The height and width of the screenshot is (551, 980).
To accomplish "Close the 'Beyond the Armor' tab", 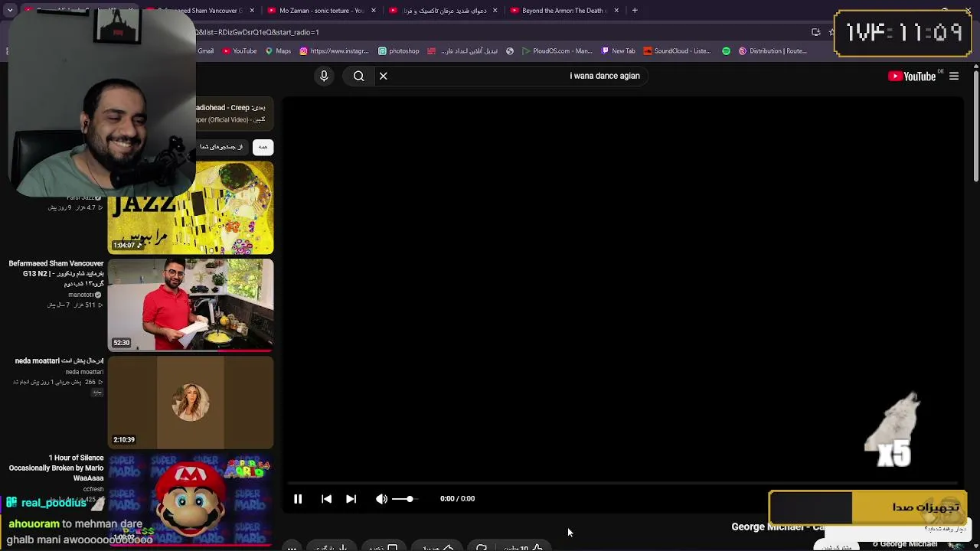I will coord(616,11).
